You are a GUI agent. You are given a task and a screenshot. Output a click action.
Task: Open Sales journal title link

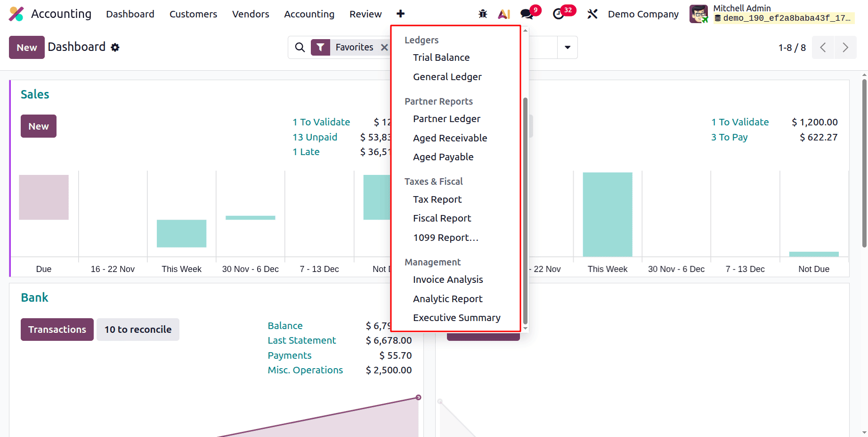click(x=35, y=94)
